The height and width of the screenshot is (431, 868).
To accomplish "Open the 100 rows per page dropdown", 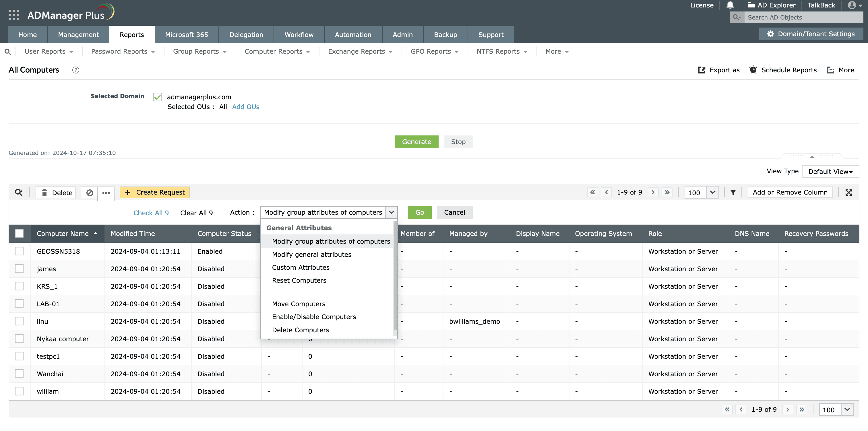I will point(702,193).
